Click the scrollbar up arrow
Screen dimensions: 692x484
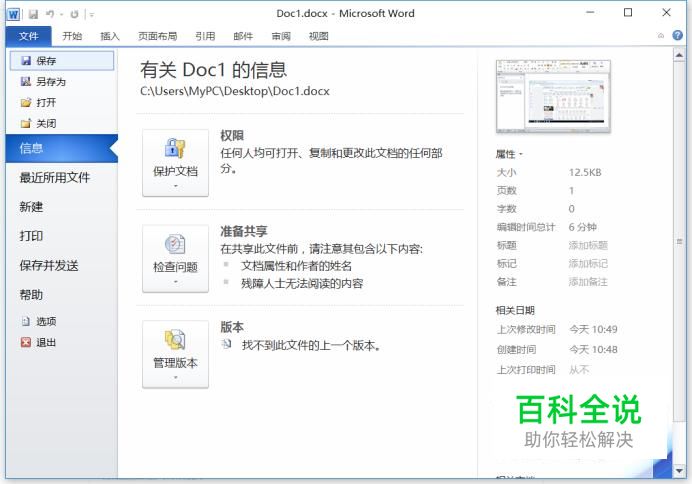(x=679, y=55)
